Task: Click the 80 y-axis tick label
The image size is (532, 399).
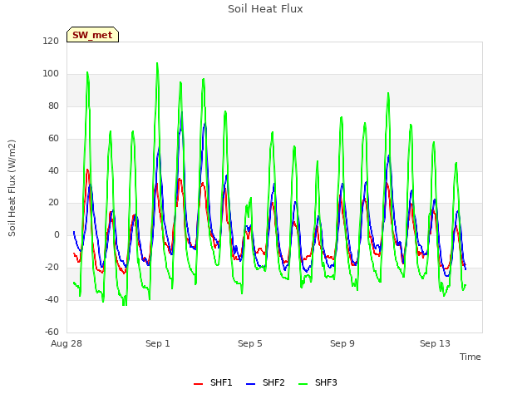Action: click(53, 106)
